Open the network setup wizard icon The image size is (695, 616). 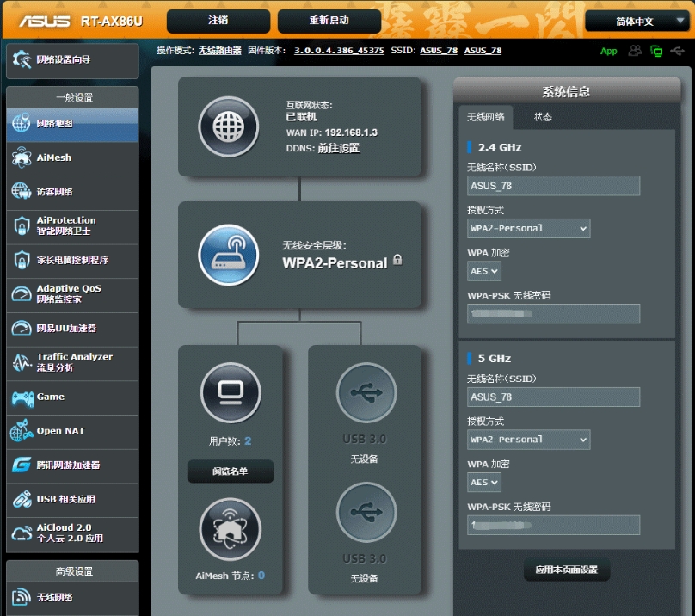coord(22,59)
